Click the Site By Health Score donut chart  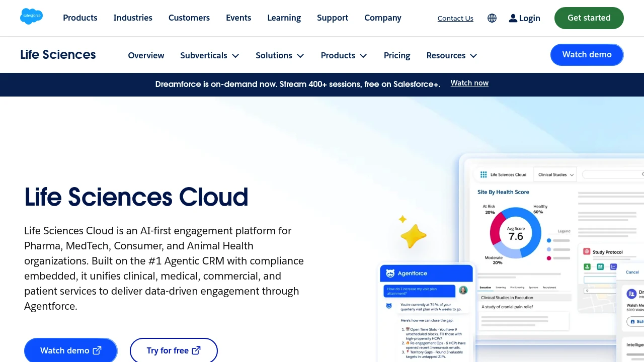[516, 233]
